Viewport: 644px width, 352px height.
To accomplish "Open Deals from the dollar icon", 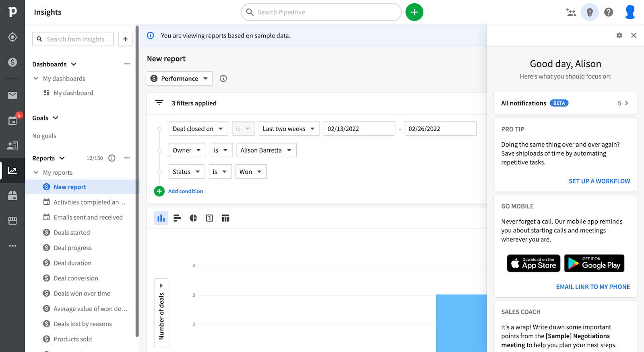I will pos(12,62).
